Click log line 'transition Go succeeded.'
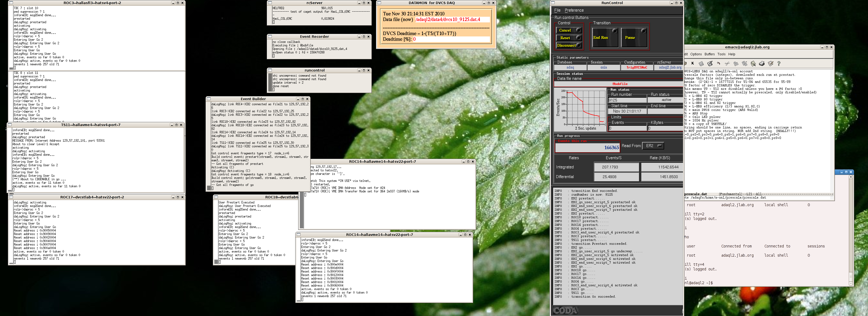Image resolution: width=868 pixels, height=316 pixels. (593, 297)
